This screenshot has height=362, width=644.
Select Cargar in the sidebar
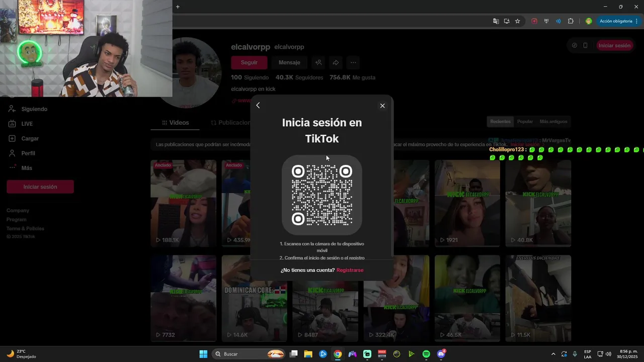pyautogui.click(x=30, y=138)
